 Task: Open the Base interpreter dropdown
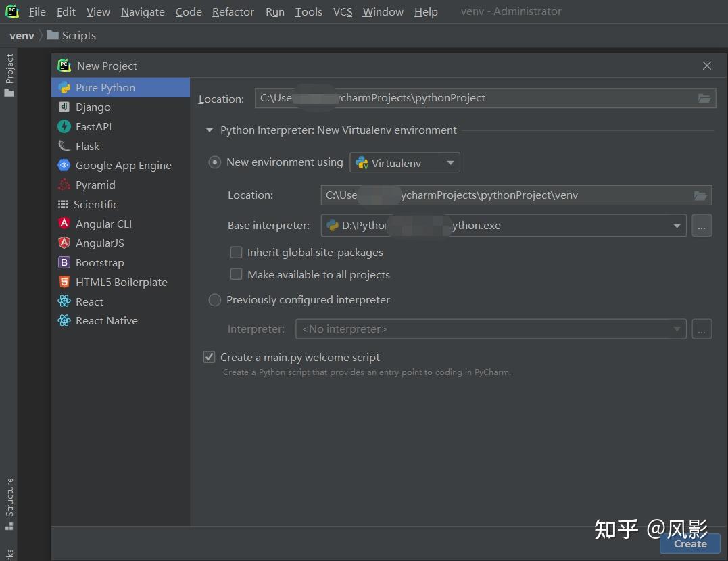tap(676, 225)
